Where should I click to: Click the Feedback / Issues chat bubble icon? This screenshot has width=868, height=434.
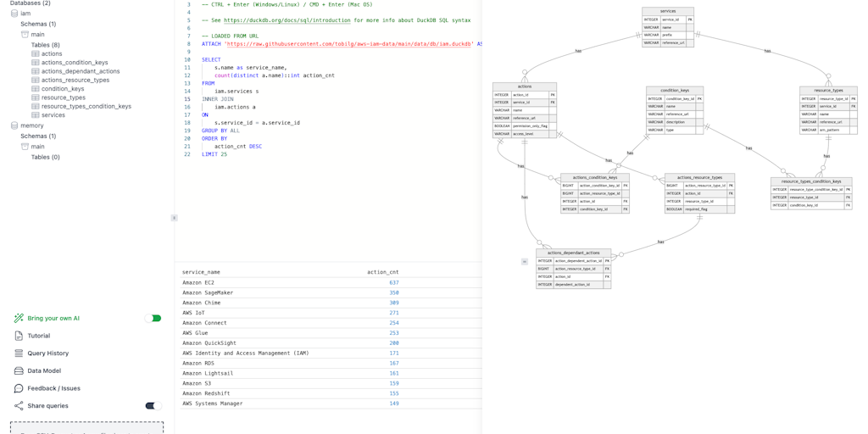point(19,388)
